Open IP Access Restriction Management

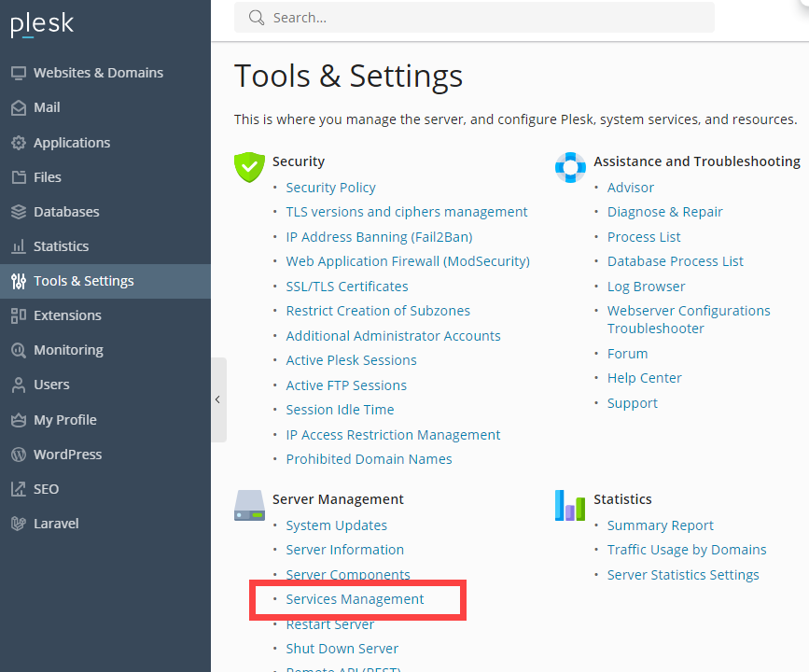[x=393, y=435]
